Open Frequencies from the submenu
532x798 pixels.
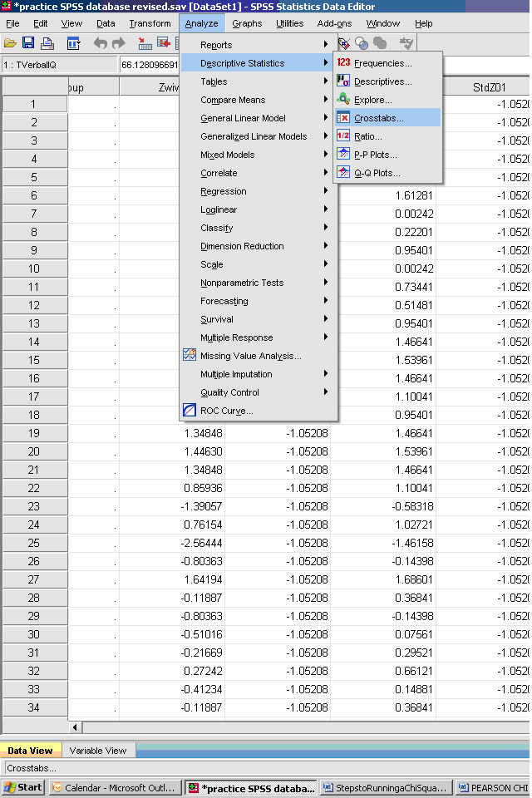pos(382,63)
